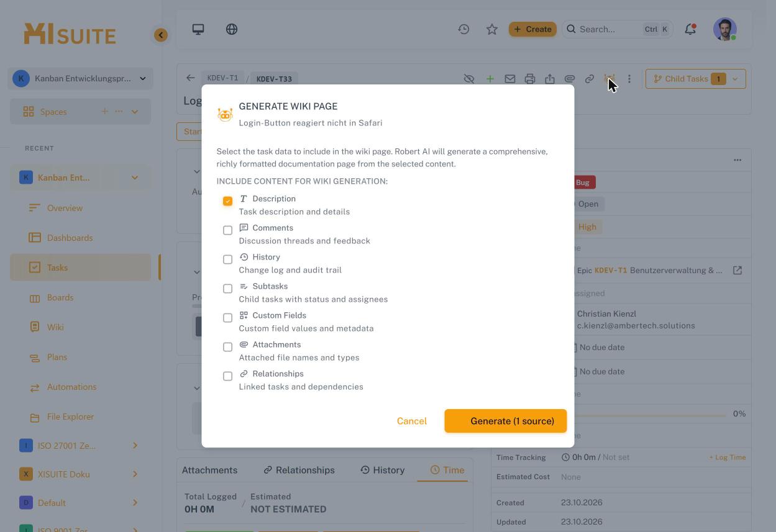Open epic KDEV-T1 external link icon
Image resolution: width=776 pixels, height=532 pixels.
pos(737,271)
